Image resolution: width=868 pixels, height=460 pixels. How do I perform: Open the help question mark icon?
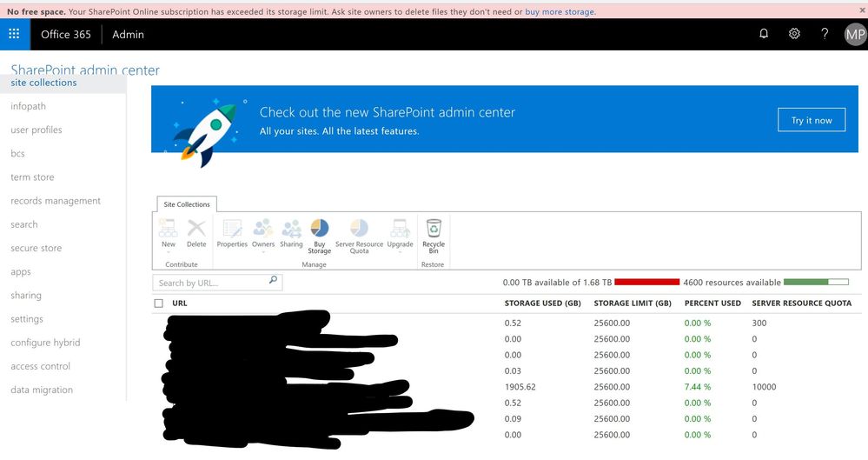pyautogui.click(x=825, y=34)
